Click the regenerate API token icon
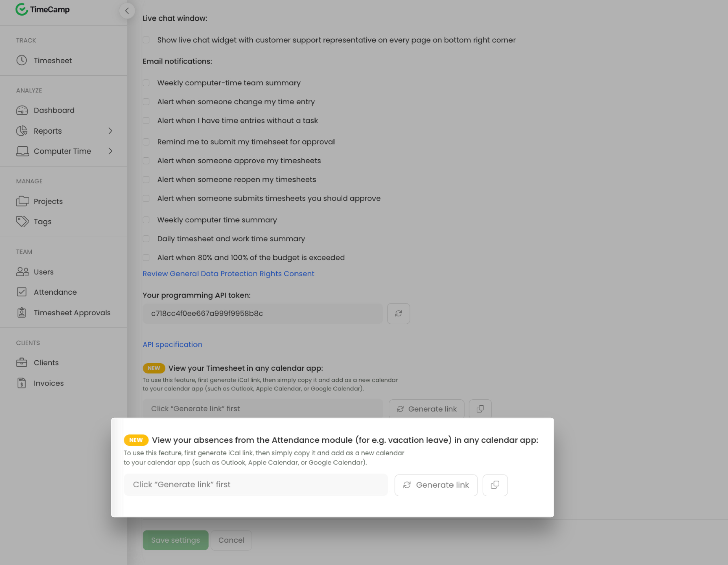The height and width of the screenshot is (565, 728). (x=398, y=313)
